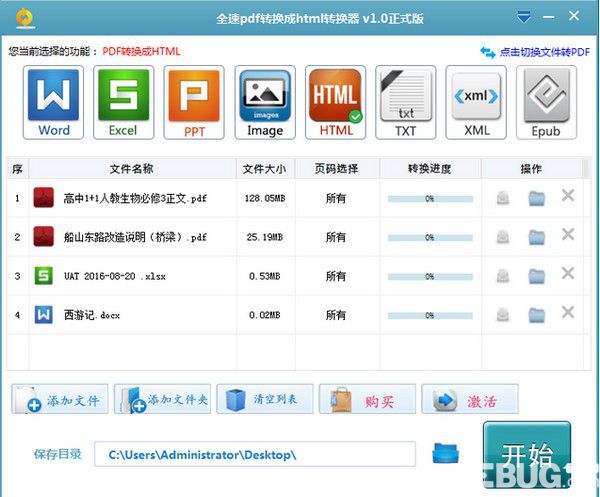Click the 添加文件 button
Viewport: 600px width, 497px height.
coord(60,399)
